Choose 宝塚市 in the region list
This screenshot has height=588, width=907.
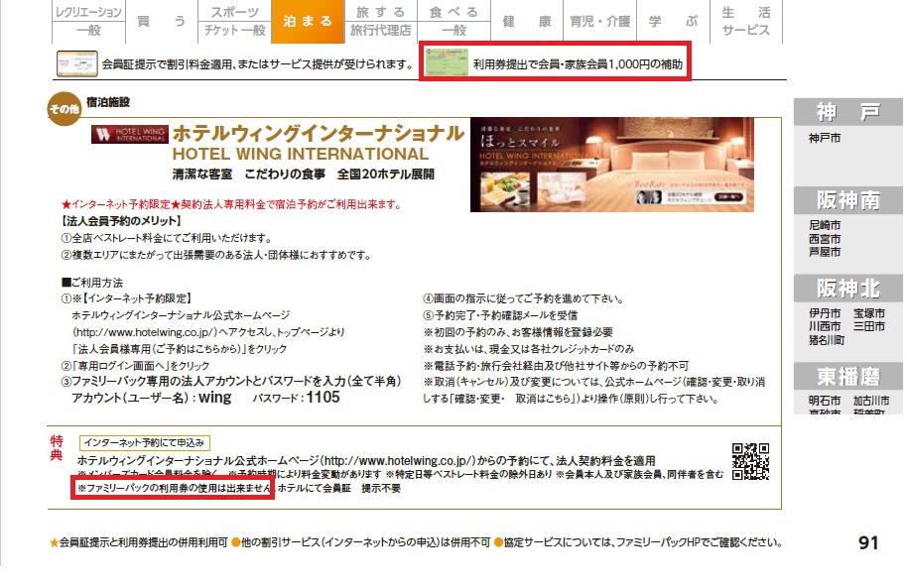[869, 313]
